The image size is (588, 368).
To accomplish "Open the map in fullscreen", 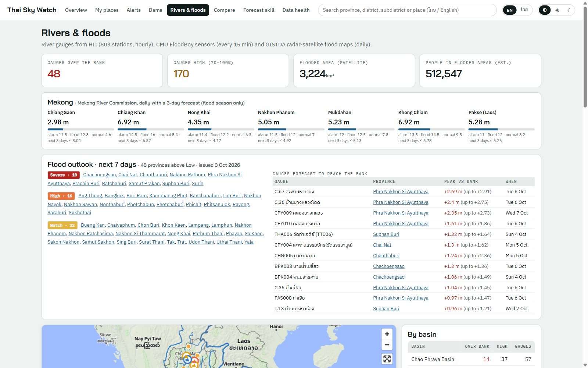I will [387, 359].
